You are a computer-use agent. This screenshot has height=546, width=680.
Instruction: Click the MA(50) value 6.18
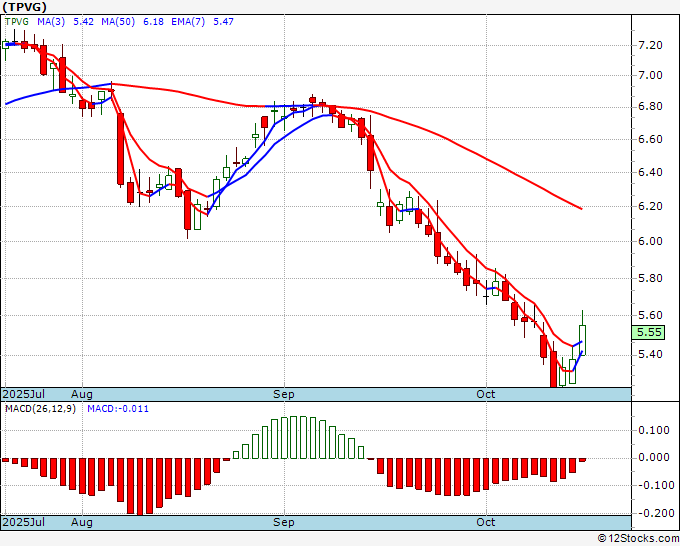pyautogui.click(x=153, y=22)
